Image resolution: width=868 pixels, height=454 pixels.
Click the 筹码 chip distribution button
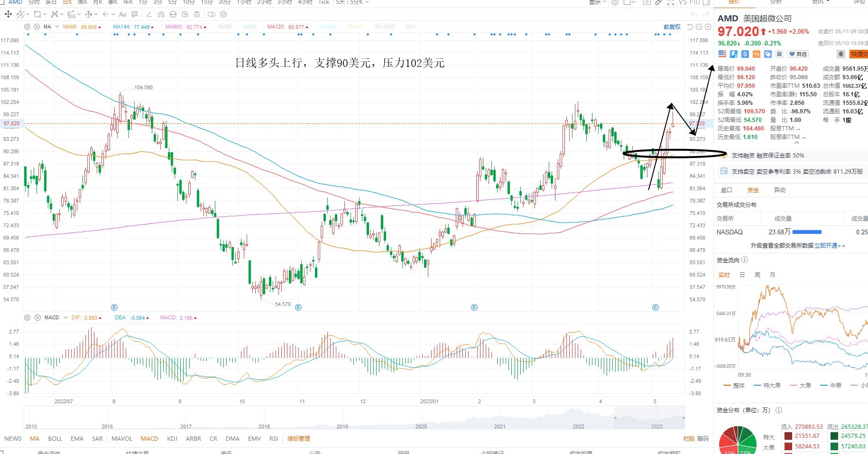(x=702, y=438)
